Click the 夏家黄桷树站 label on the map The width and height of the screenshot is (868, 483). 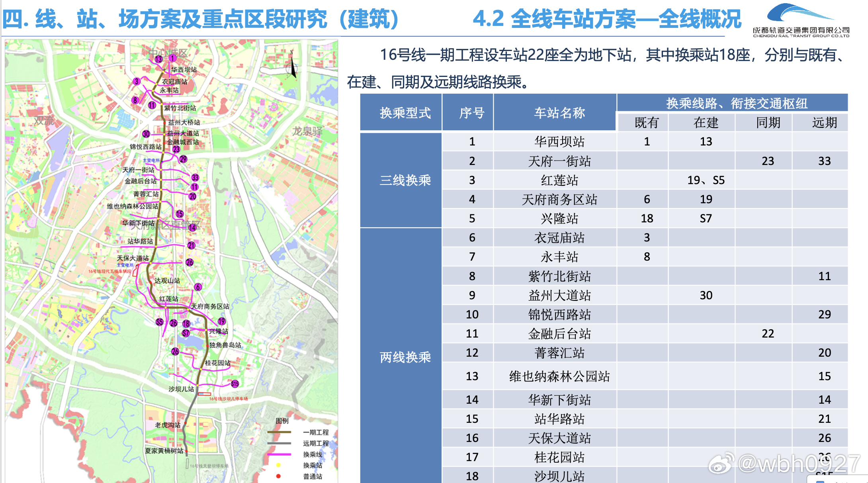(164, 450)
